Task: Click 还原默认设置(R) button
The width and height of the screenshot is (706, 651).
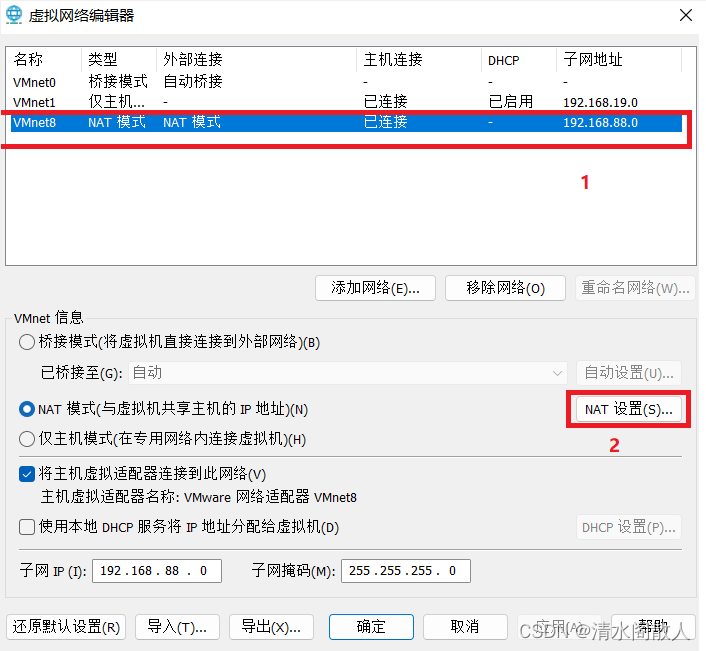Action: tap(66, 627)
